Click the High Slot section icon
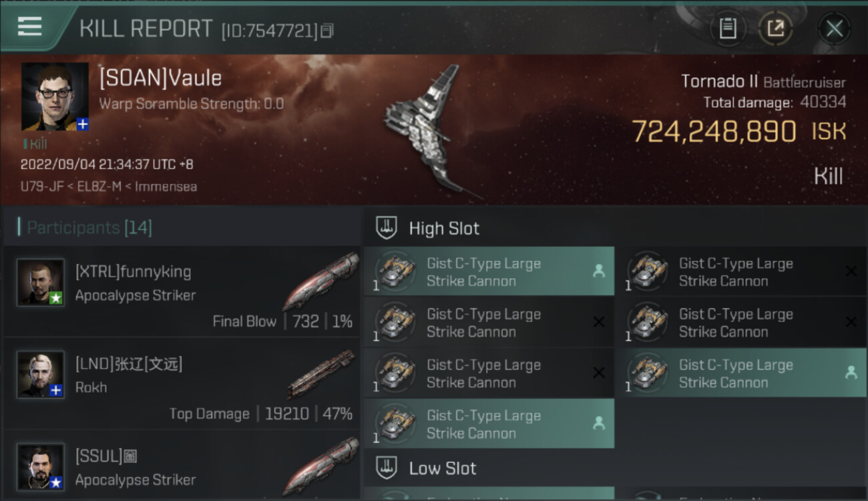 click(x=387, y=228)
